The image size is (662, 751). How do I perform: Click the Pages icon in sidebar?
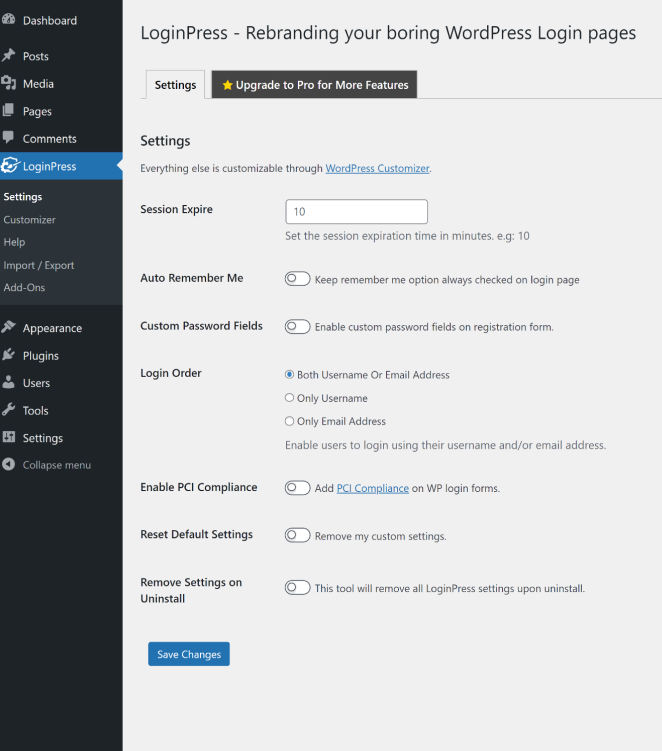click(x=8, y=111)
